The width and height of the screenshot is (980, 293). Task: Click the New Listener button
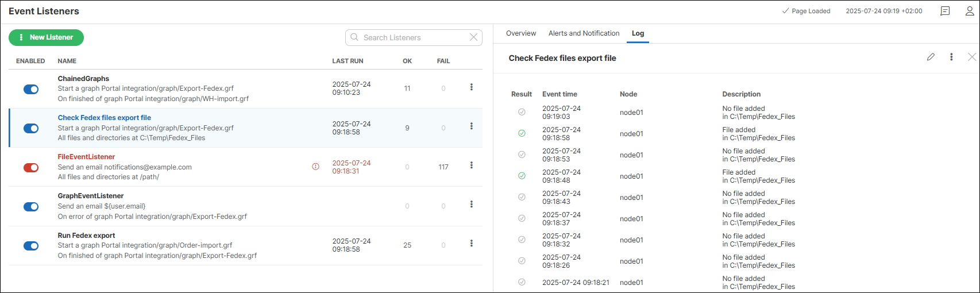pos(46,37)
